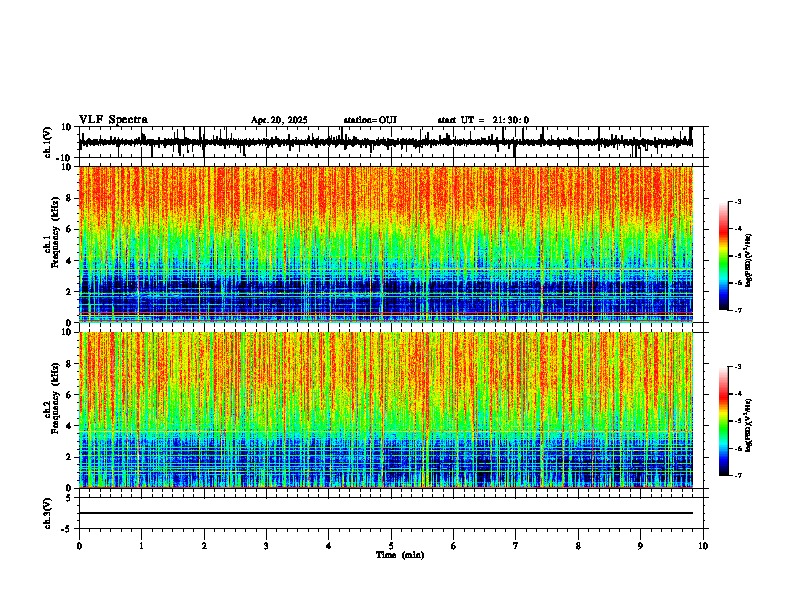The image size is (792, 612).
Task: Click the flat ch.3 voltage line
Action: coord(386,513)
